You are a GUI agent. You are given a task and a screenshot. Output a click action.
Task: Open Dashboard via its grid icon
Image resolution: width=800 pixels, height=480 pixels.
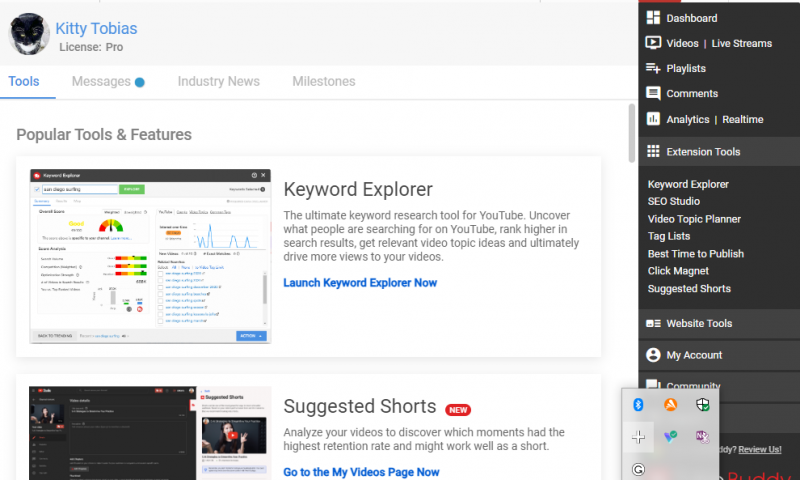(x=653, y=18)
